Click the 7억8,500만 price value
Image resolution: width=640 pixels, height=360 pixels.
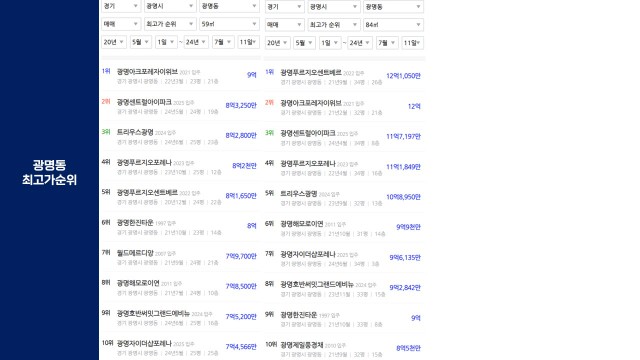[241, 287]
